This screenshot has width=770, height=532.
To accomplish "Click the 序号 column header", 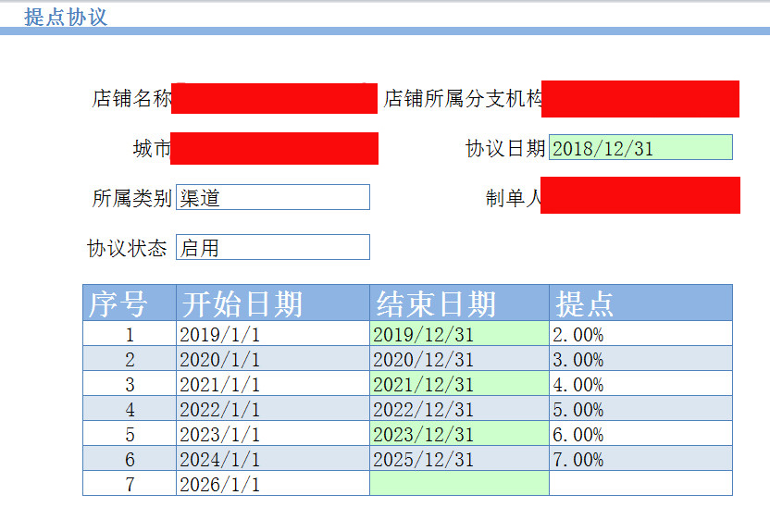I will coord(130,303).
